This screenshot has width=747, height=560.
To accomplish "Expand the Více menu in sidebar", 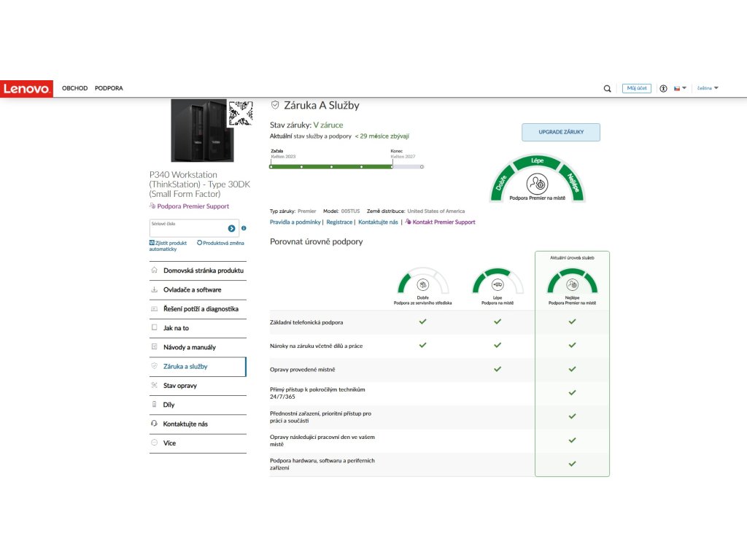I will pos(169,443).
